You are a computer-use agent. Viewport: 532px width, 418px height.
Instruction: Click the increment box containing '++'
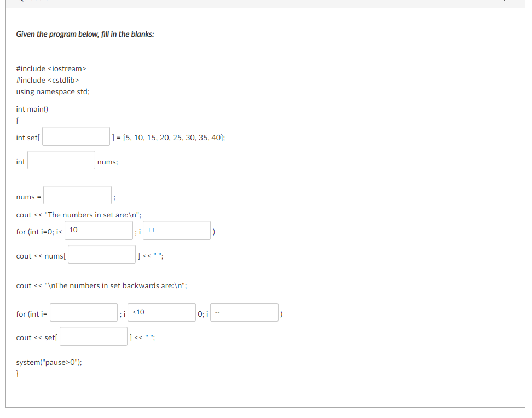pyautogui.click(x=176, y=230)
